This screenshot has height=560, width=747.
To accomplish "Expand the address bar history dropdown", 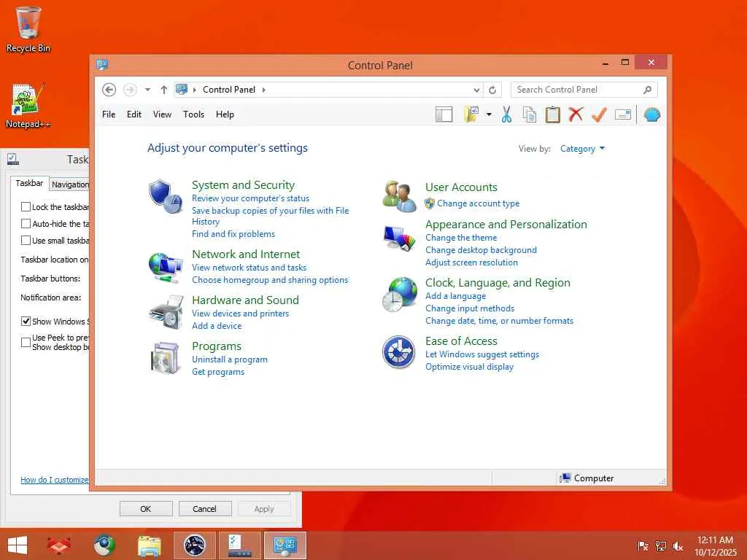I will point(476,90).
